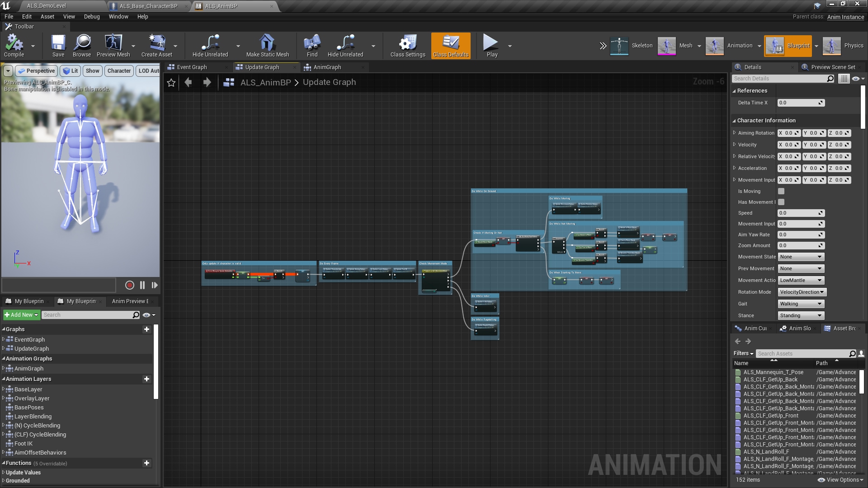Switch to the AnimGraph tab
Screen dimensions: 868x488
tap(327, 67)
